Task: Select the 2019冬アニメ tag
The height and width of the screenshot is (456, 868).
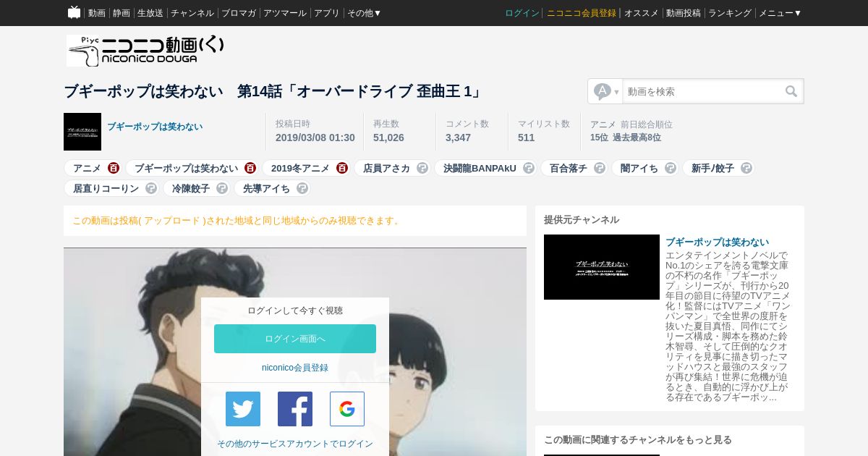Action: pyautogui.click(x=300, y=168)
